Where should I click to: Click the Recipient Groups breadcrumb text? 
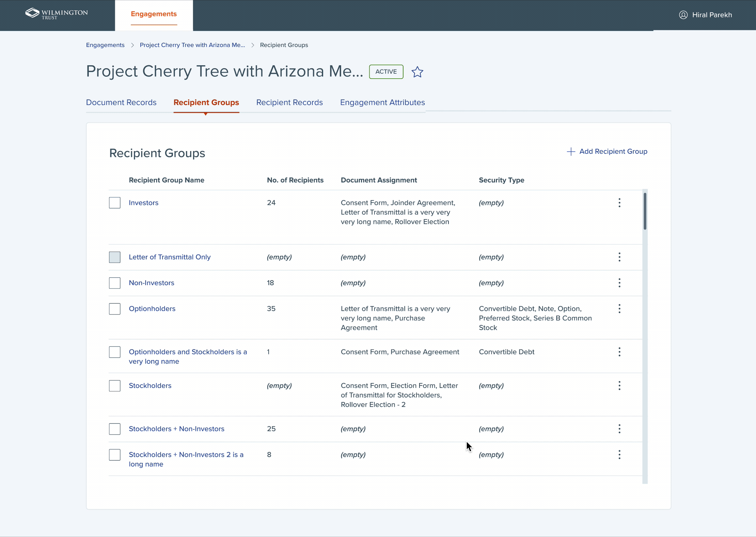pos(284,45)
